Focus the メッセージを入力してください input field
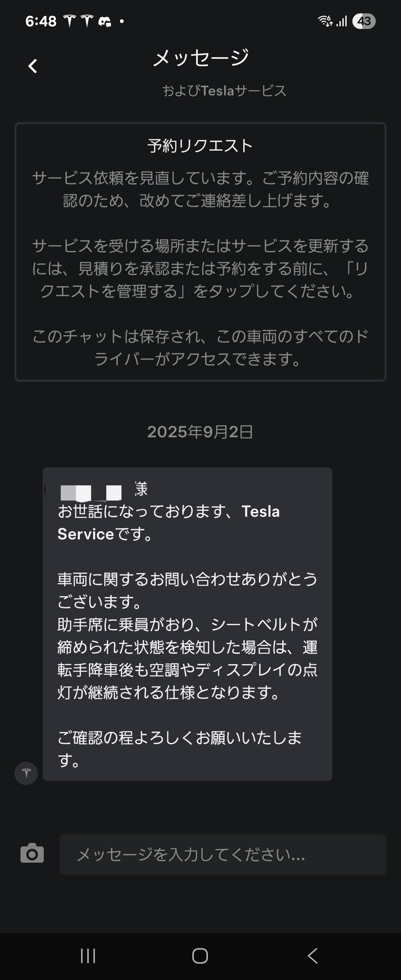Image resolution: width=401 pixels, height=980 pixels. click(222, 855)
